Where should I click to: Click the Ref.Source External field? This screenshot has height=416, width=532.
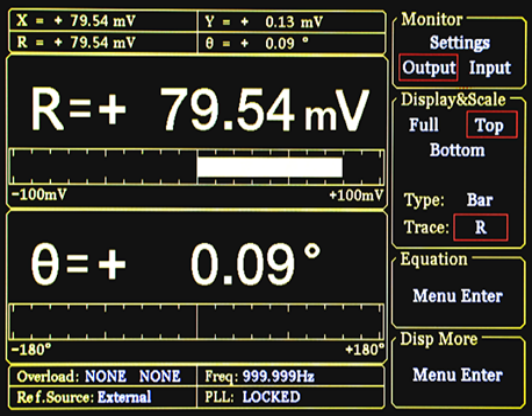coord(103,397)
